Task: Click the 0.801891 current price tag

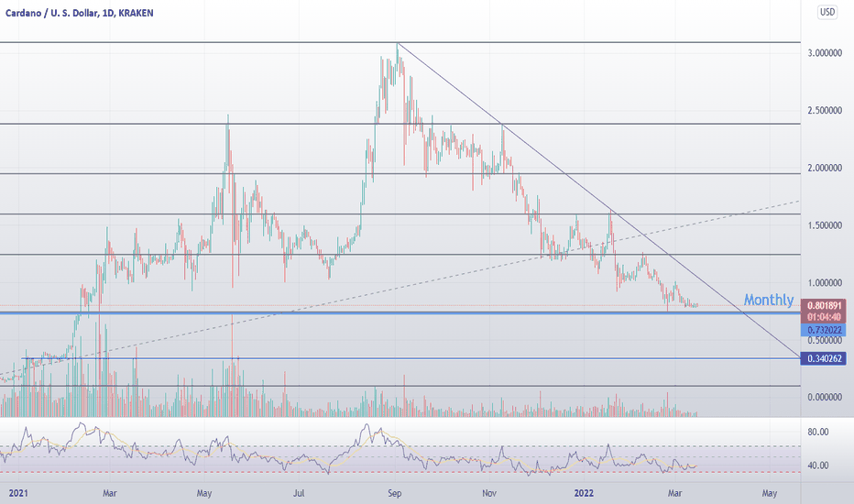Action: [x=824, y=306]
